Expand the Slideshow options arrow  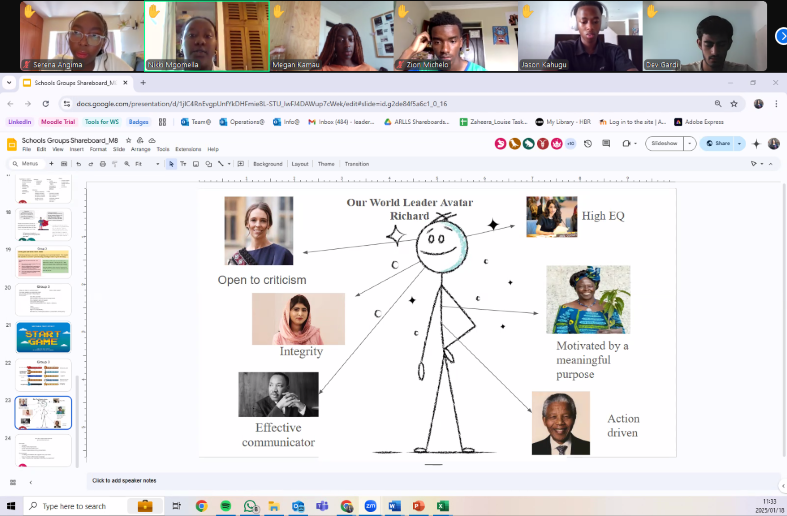690,143
